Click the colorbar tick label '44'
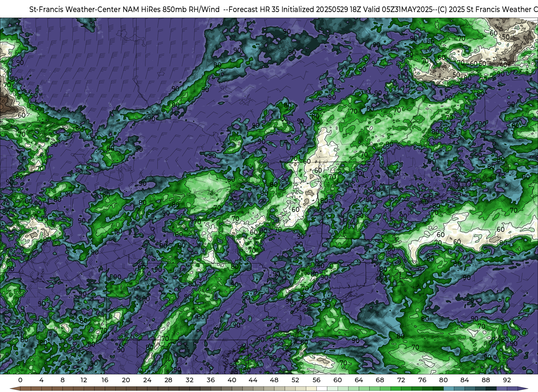 point(253,380)
